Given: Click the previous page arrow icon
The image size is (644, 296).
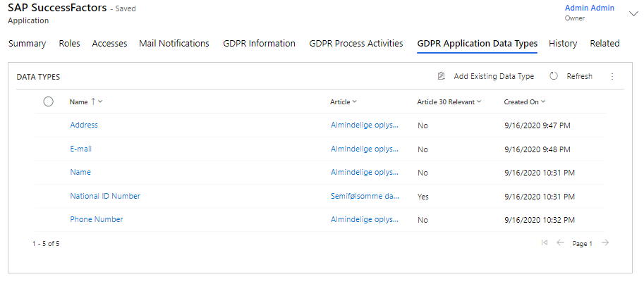Looking at the screenshot, I should coord(560,243).
